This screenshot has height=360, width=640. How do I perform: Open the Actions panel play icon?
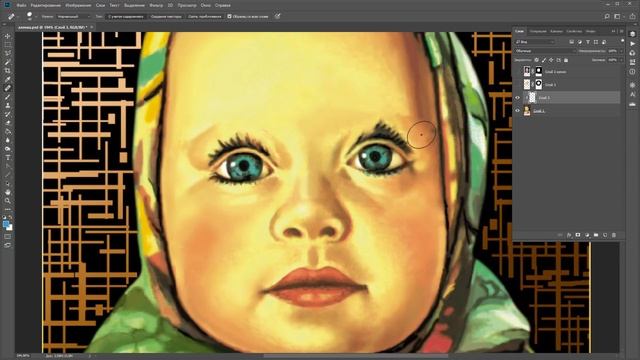[632, 44]
